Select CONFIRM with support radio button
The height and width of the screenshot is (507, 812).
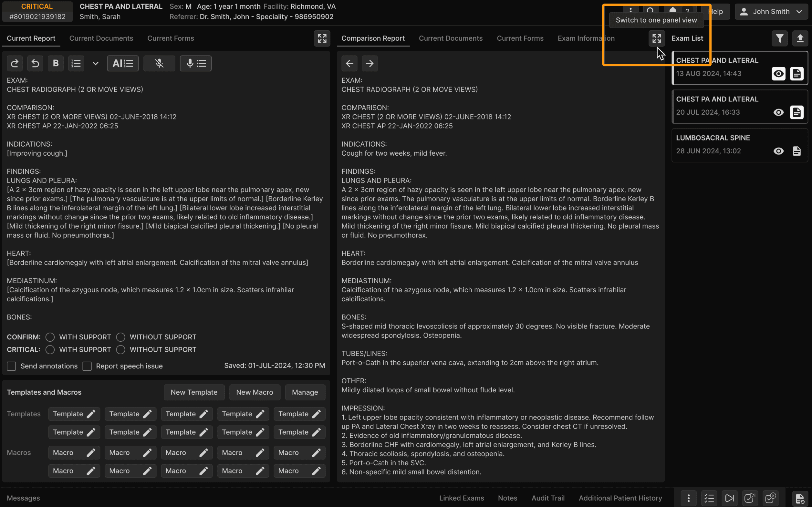50,337
